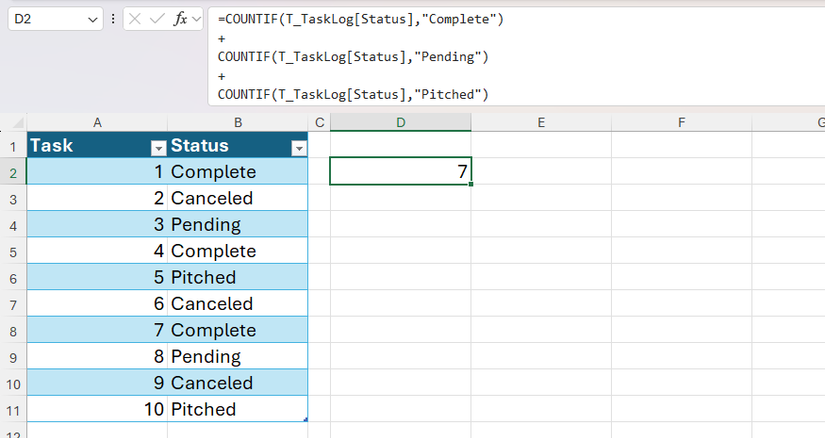
Task: Open the Status column filter dropdown
Action: 297,147
